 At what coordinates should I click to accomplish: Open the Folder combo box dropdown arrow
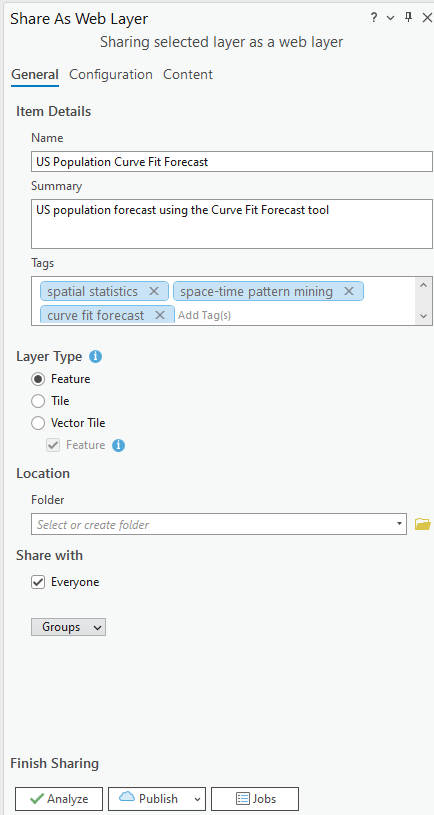[399, 524]
